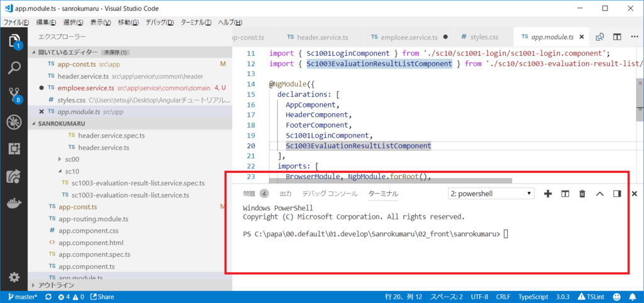The image size is (644, 303).
Task: Change indentation via スペース: 2
Action: pos(447,297)
